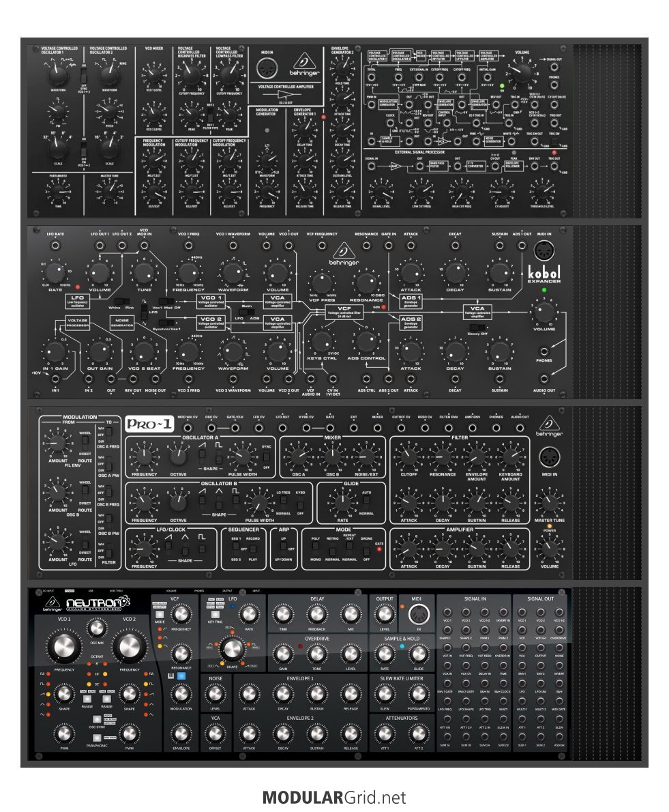Click the Neutron Overdrive TONE knob
This screenshot has height=812, width=669.
pyautogui.click(x=316, y=654)
